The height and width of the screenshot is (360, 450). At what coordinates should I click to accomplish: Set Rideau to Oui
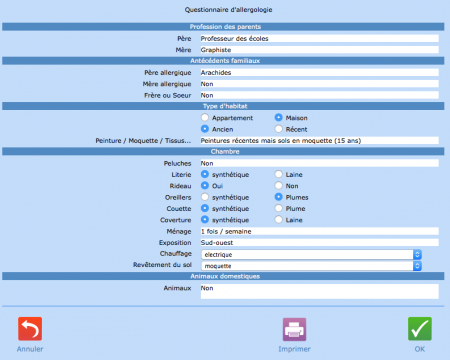pyautogui.click(x=205, y=185)
